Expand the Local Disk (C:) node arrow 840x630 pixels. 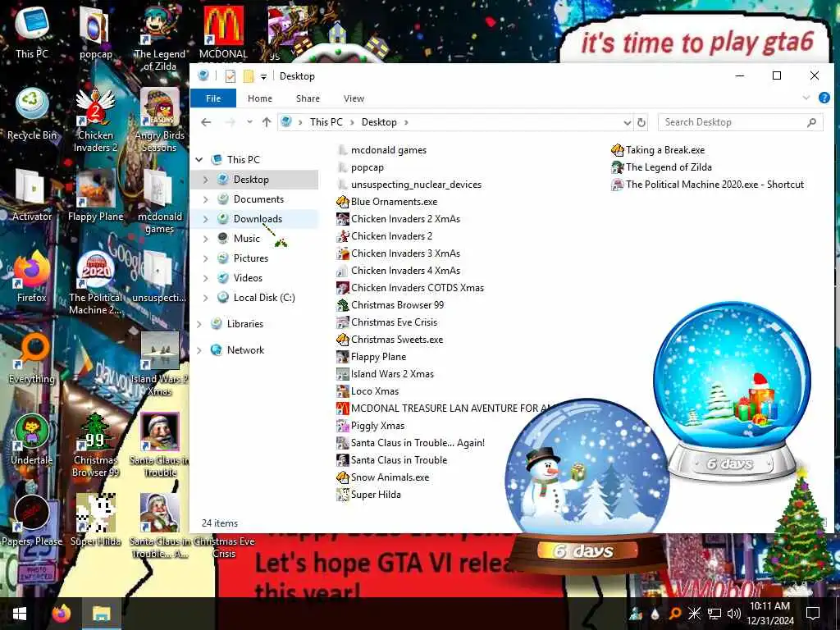pyautogui.click(x=206, y=297)
